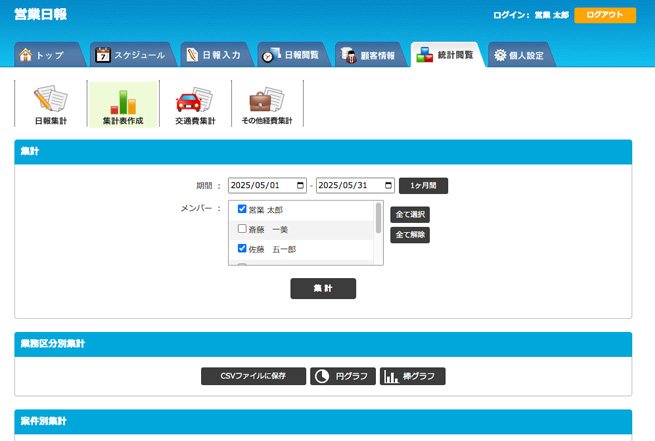Click the colored blocks icon on 統計閲覧
The height and width of the screenshot is (441, 655).
tap(424, 55)
